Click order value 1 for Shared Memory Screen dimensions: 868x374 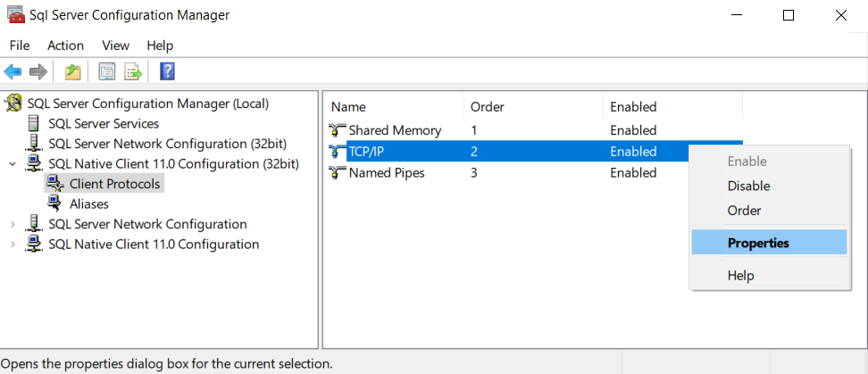tap(474, 130)
